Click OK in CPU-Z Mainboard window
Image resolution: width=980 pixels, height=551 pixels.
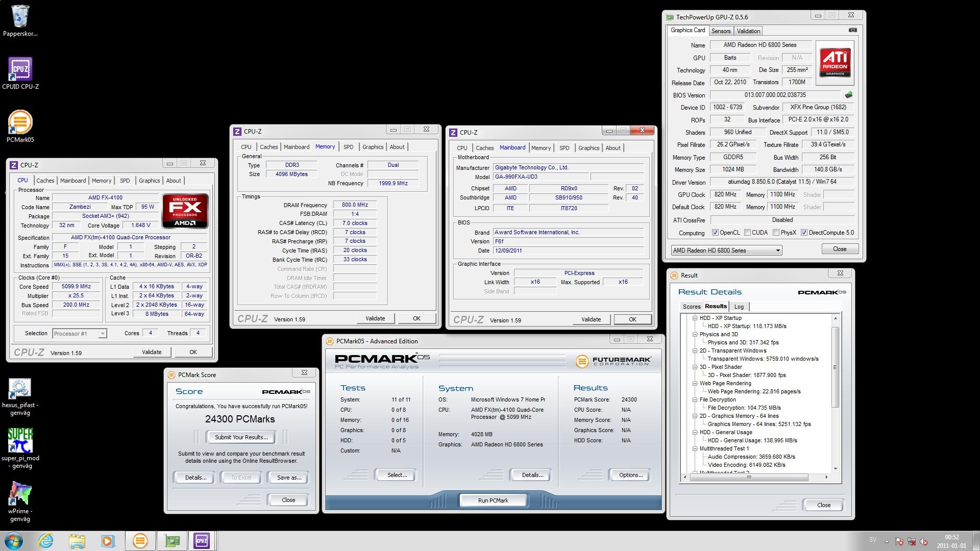coord(632,319)
